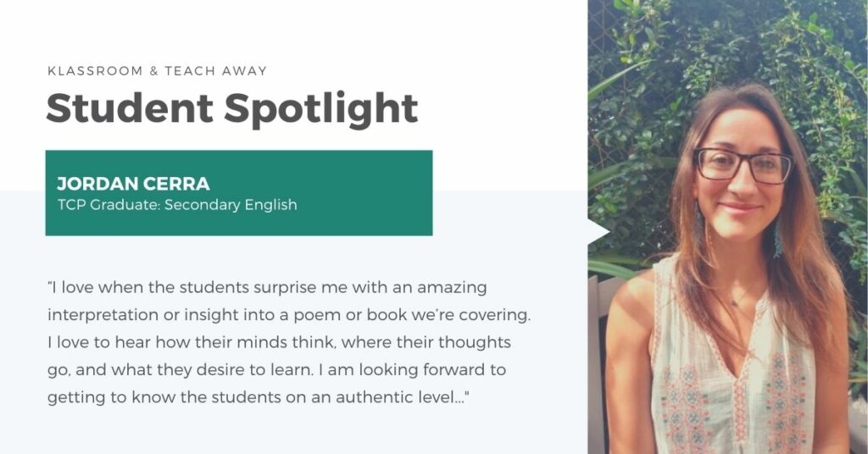Select the Student Spotlight heading
This screenshot has width=868, height=454.
(232, 108)
